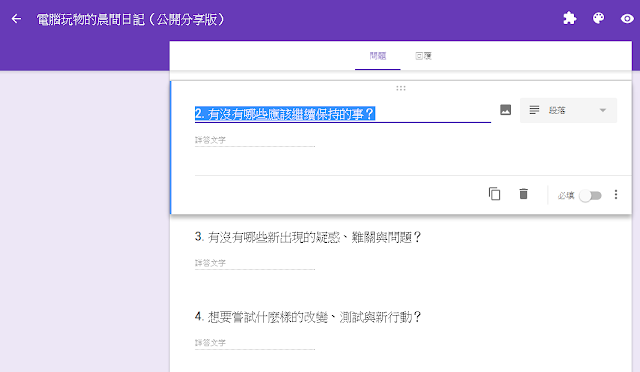Open the color palette theme icon
Screen dimensions: 640x372
click(598, 18)
